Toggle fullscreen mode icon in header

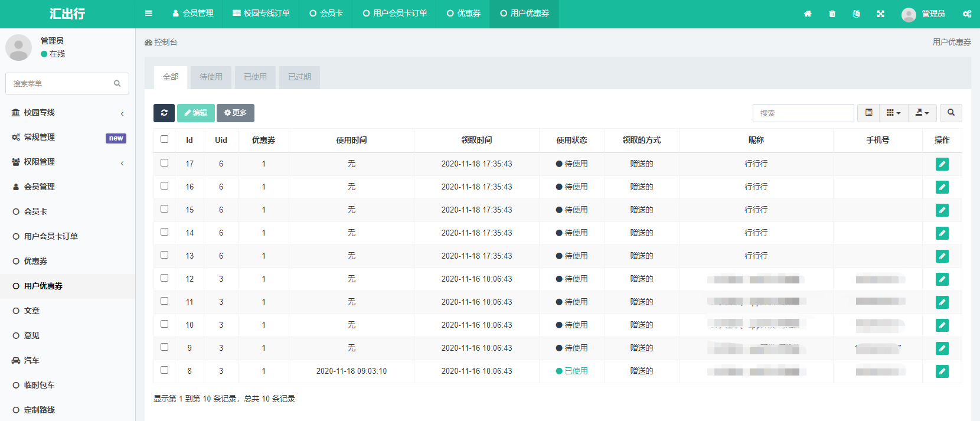tap(880, 14)
